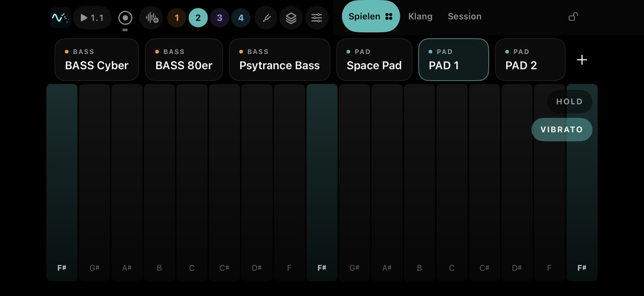
Task: Open the layers stack icon
Action: click(291, 18)
